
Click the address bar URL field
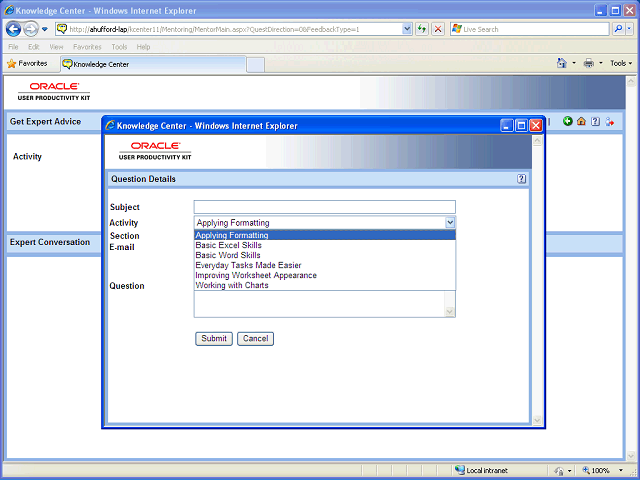pyautogui.click(x=235, y=29)
